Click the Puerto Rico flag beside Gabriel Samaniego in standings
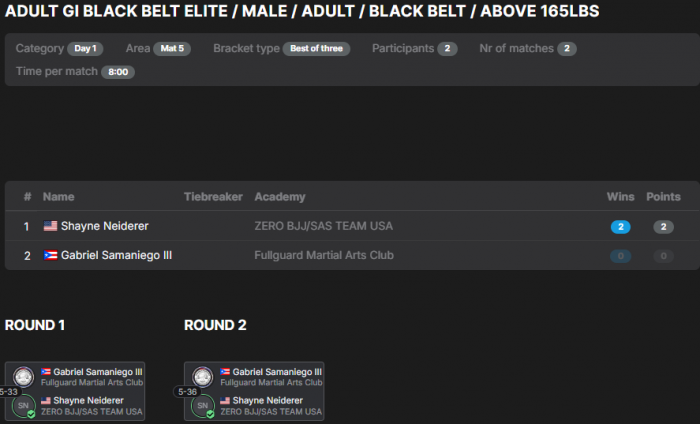This screenshot has height=424, width=700. [50, 256]
